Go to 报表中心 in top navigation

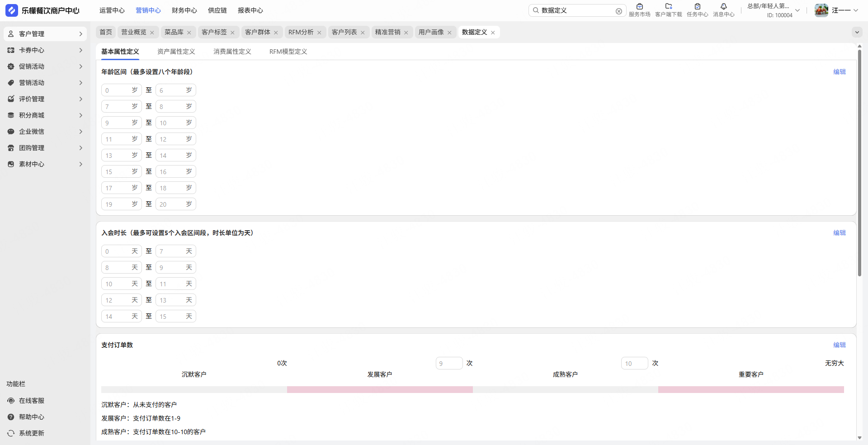[x=250, y=10]
